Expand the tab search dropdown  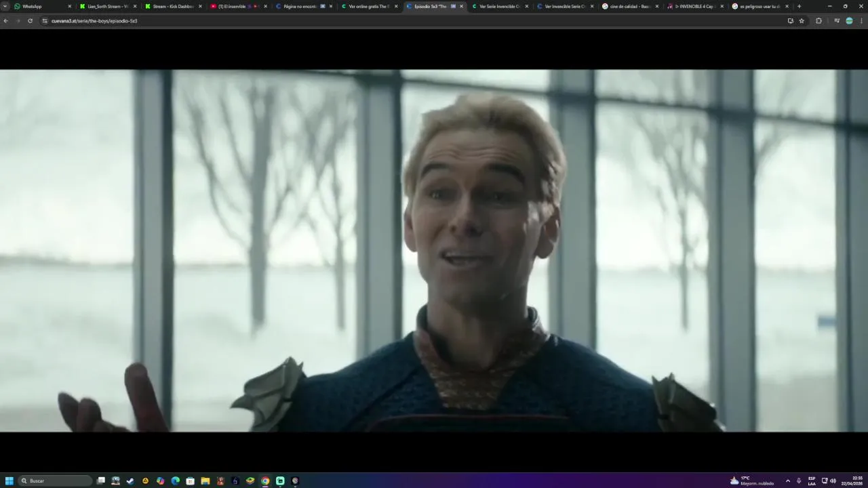coord(5,6)
